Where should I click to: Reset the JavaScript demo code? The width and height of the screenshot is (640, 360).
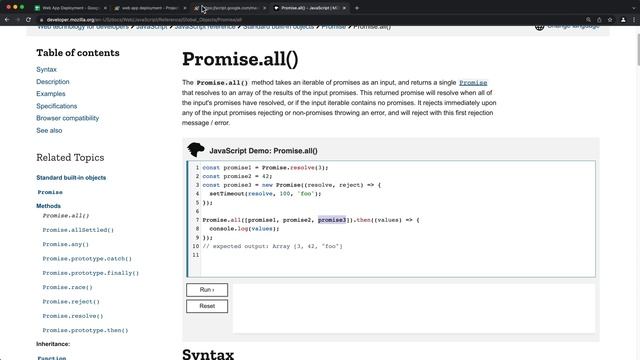coord(207,306)
